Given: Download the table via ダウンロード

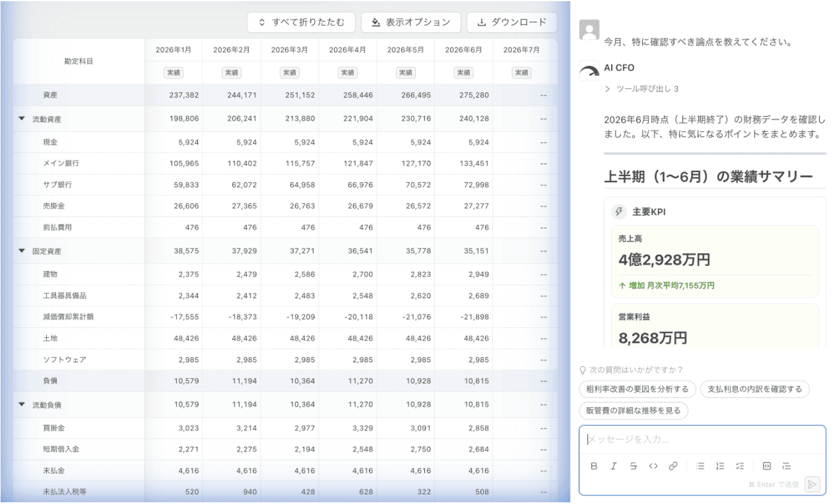Looking at the screenshot, I should 512,22.
